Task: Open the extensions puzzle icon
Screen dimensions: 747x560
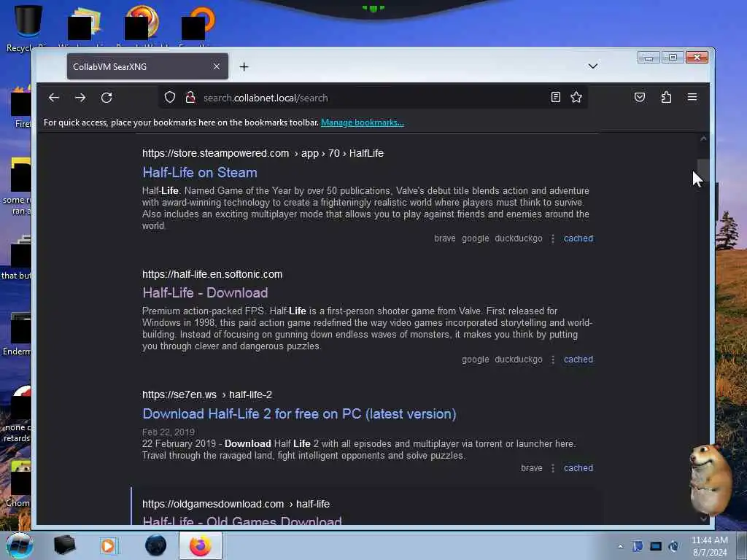Action: coord(666,97)
